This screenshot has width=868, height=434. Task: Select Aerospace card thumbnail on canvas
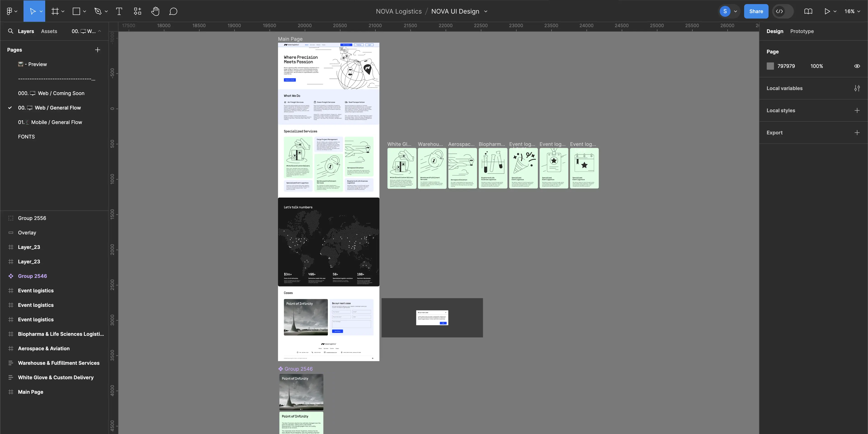click(462, 168)
